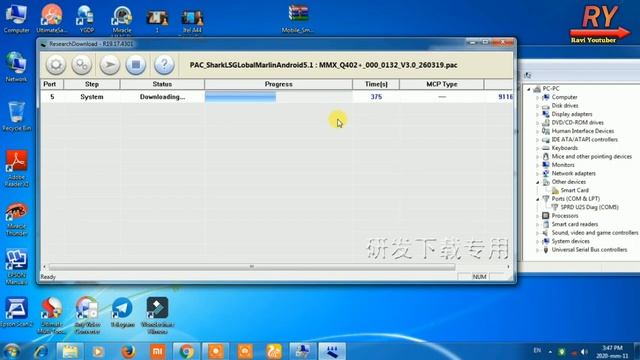Viewport: 640px width, 360px height.
Task: Open File Explorer from the taskbar
Action: point(70,351)
